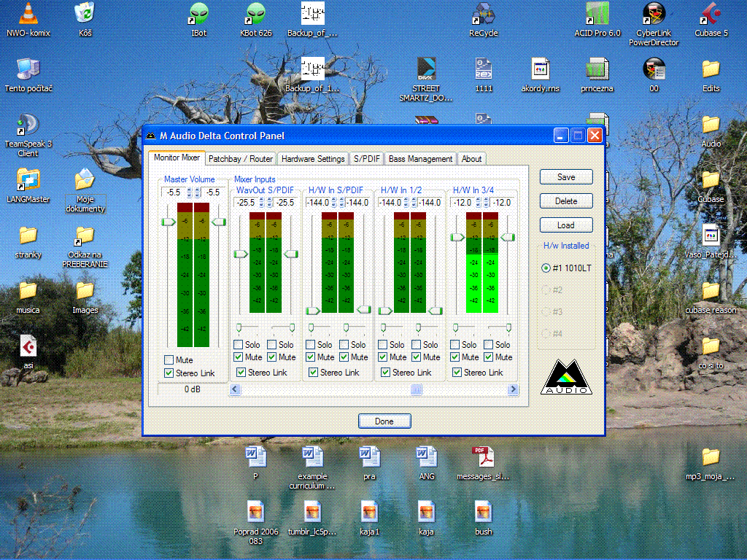Click the mixer horizontal scrollbar thumb
Viewport: 747px width, 560px height.
click(x=416, y=389)
